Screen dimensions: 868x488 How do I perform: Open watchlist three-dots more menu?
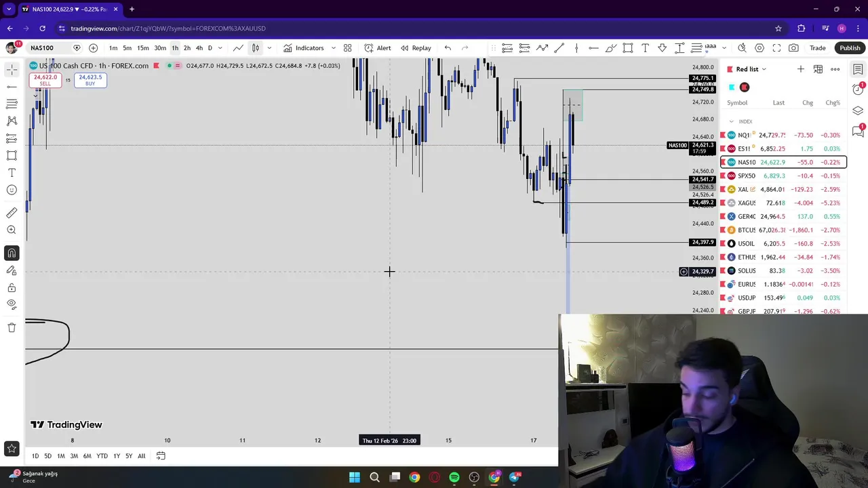835,69
